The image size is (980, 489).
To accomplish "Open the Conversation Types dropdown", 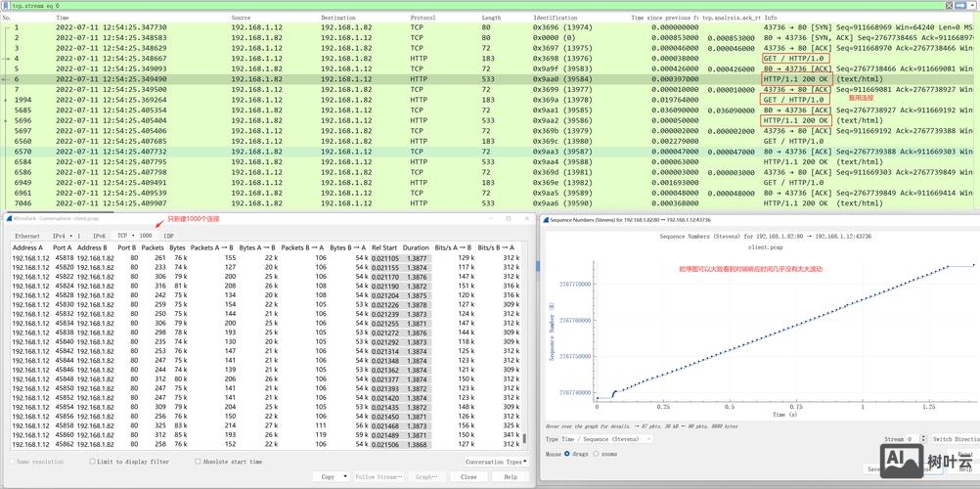I will (x=496, y=462).
